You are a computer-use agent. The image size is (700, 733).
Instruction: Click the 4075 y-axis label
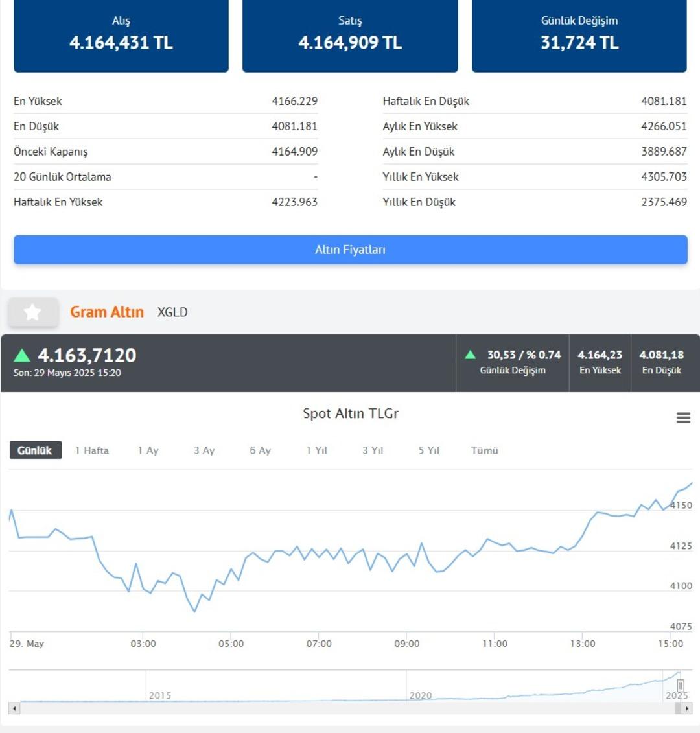point(681,627)
